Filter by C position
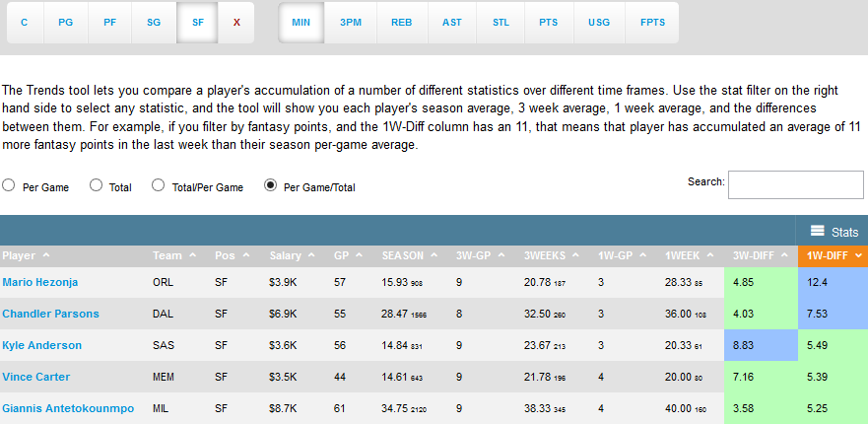Viewport: 868px width, 424px height. (x=25, y=23)
